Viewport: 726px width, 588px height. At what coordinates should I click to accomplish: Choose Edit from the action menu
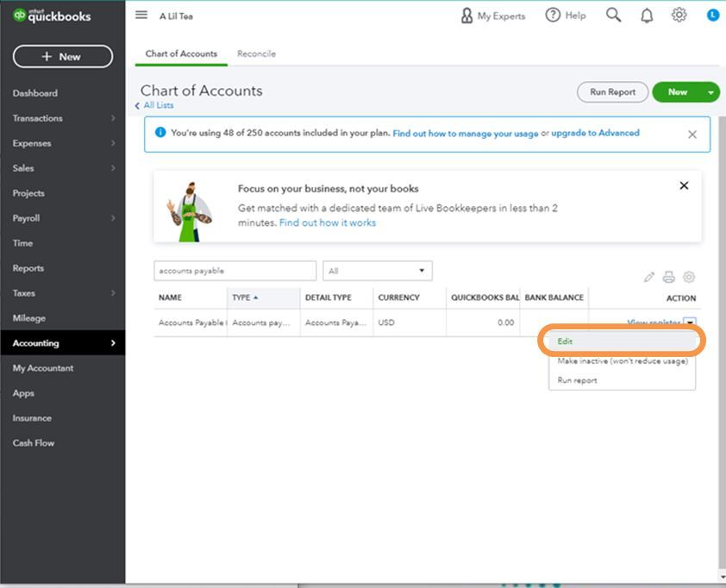(622, 341)
